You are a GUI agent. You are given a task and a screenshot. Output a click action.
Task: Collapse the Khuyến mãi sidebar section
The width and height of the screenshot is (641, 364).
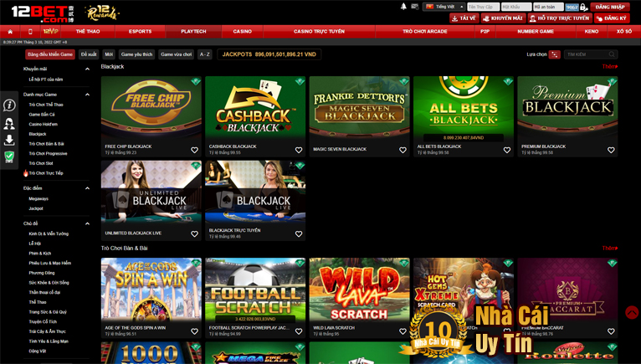coord(87,69)
